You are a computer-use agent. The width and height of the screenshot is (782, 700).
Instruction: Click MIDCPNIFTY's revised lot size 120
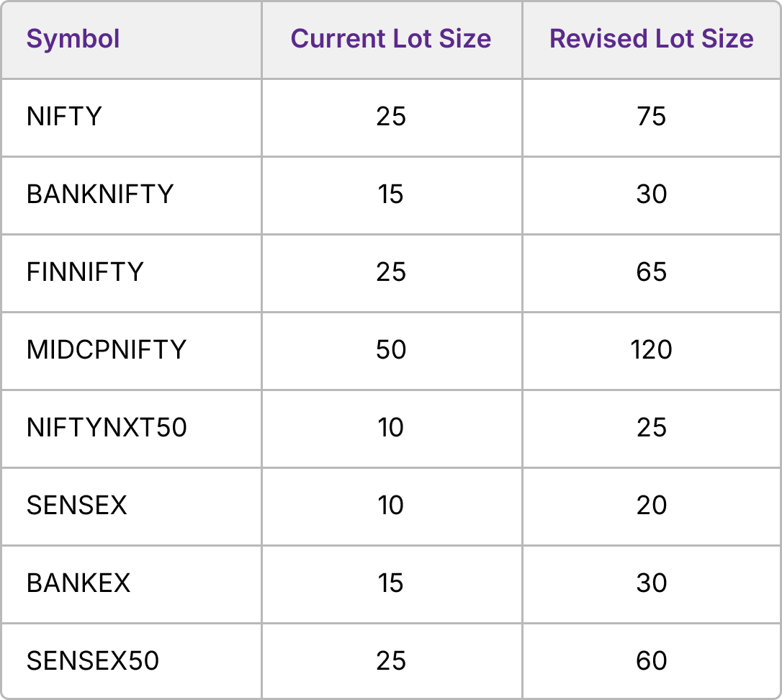coord(652,350)
